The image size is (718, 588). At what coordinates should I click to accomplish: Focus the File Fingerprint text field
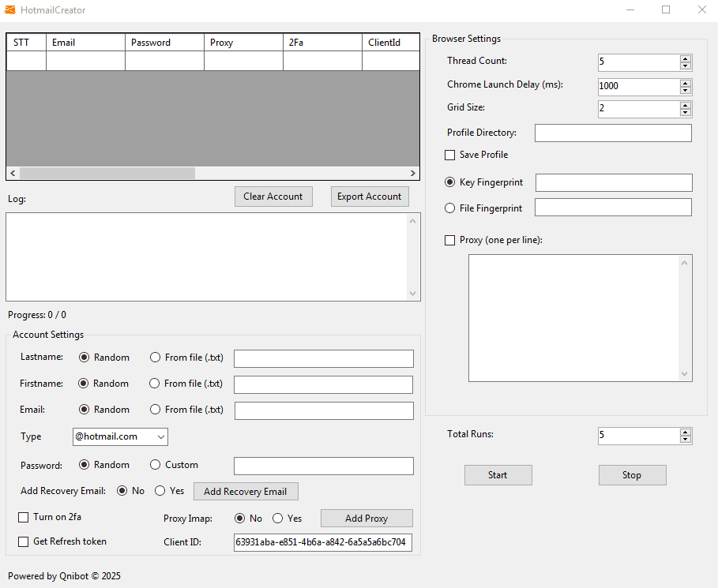point(613,208)
